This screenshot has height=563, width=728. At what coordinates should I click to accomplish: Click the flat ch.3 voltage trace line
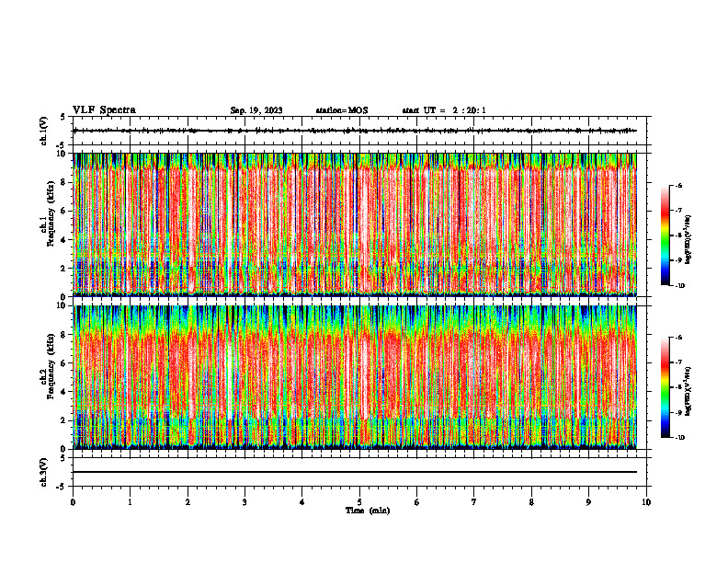pos(355,472)
